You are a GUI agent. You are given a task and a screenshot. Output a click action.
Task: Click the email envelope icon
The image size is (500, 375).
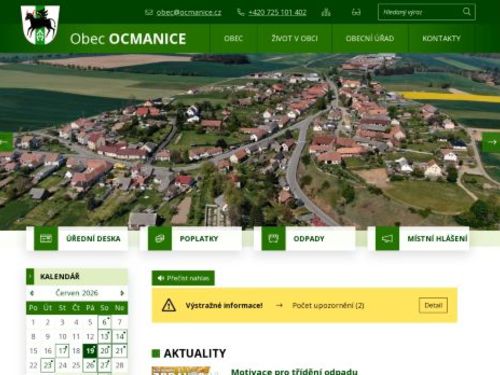point(149,12)
